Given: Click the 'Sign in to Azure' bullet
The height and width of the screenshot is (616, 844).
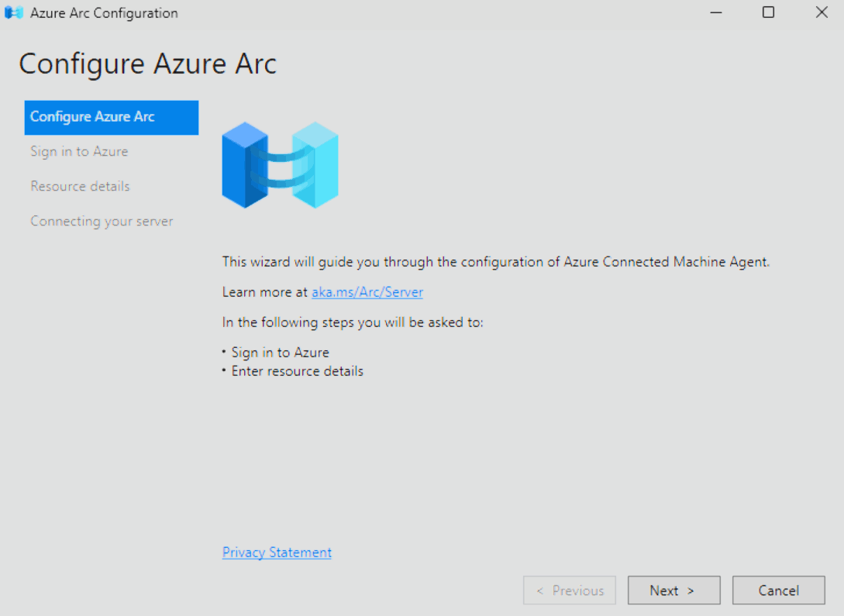Looking at the screenshot, I should pyautogui.click(x=280, y=353).
